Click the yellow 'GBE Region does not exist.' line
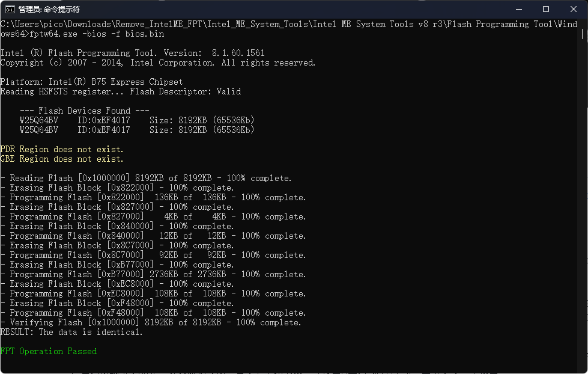This screenshot has width=588, height=374. [x=62, y=159]
